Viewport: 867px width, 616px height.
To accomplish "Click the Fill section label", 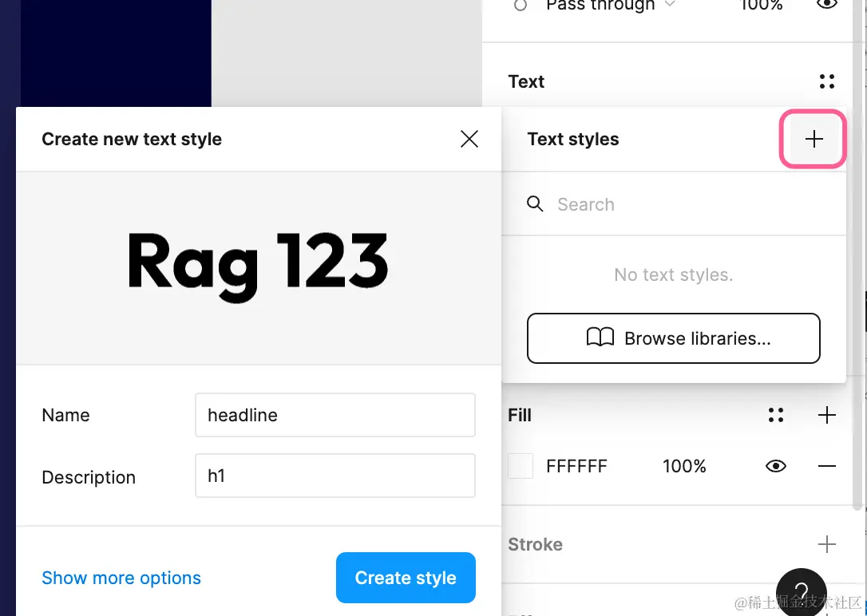I will pos(519,415).
